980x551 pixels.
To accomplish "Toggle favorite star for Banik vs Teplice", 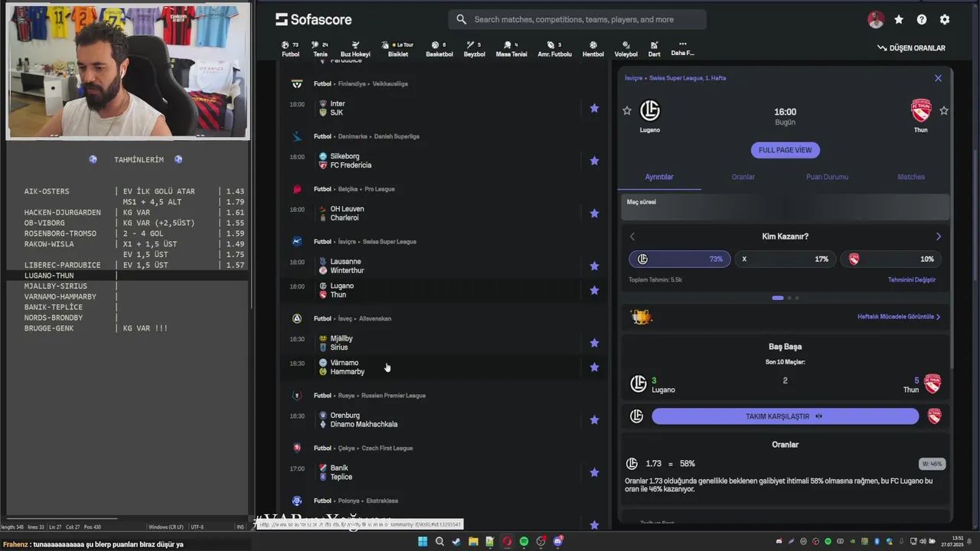I will 594,473.
